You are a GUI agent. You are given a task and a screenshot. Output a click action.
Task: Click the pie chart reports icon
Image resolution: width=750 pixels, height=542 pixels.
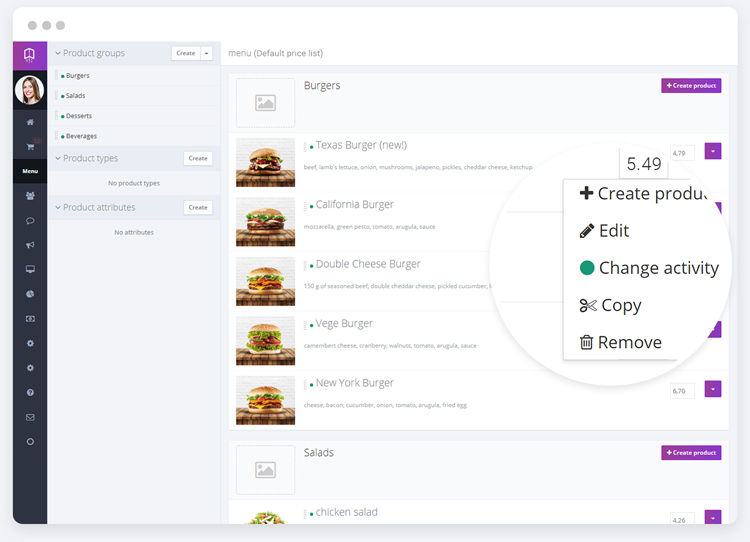(x=30, y=294)
